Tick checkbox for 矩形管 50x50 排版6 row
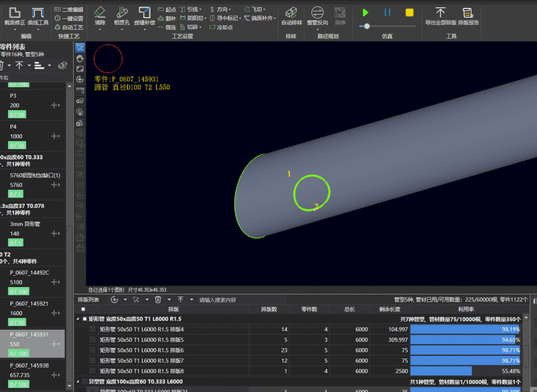The width and height of the screenshot is (537, 392). [x=93, y=350]
